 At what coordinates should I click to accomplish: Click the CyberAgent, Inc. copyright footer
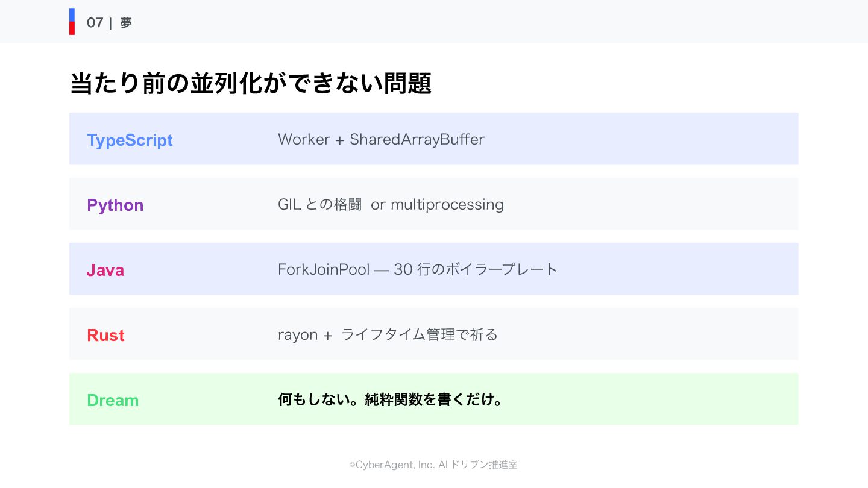point(433,465)
